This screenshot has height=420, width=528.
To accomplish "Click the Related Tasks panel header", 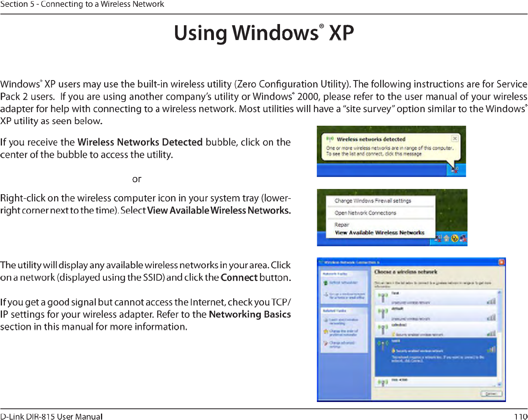I will click(345, 311).
